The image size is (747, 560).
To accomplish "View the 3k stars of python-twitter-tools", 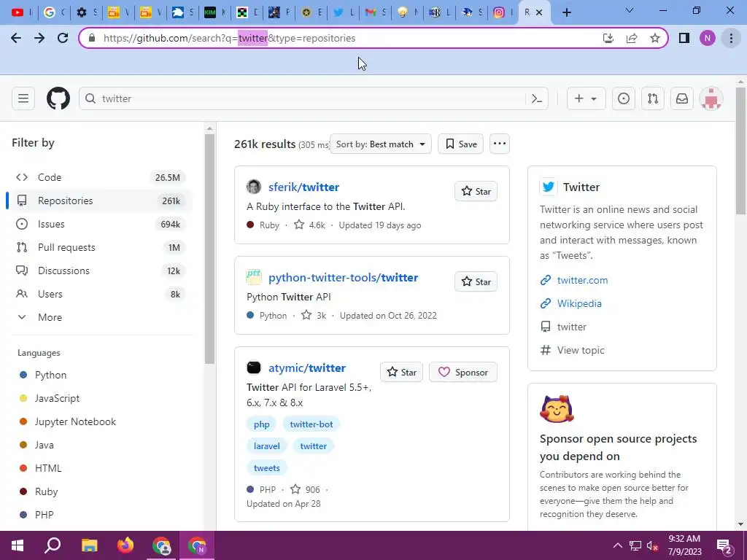I will [314, 315].
